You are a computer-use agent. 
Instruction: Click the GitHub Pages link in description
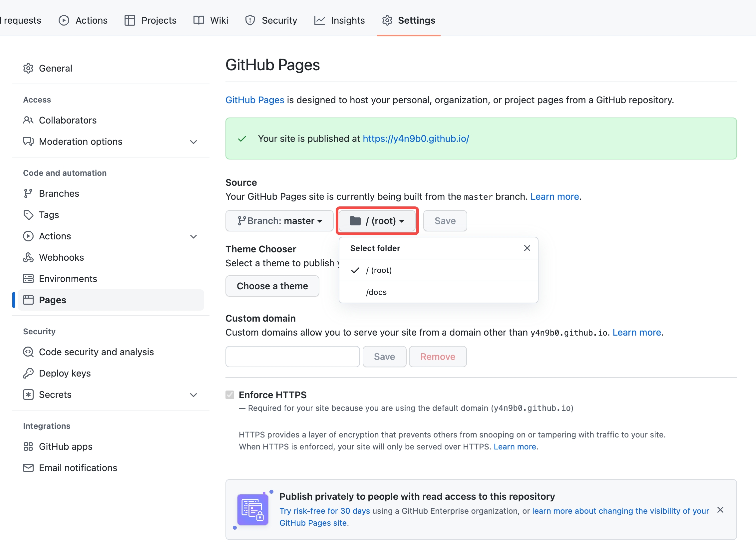255,100
